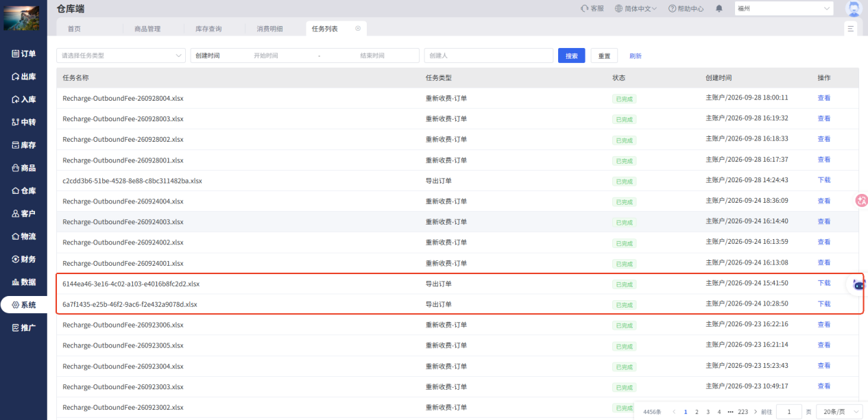Image resolution: width=868 pixels, height=420 pixels.
Task: Open 客户 in the sidebar
Action: point(23,214)
